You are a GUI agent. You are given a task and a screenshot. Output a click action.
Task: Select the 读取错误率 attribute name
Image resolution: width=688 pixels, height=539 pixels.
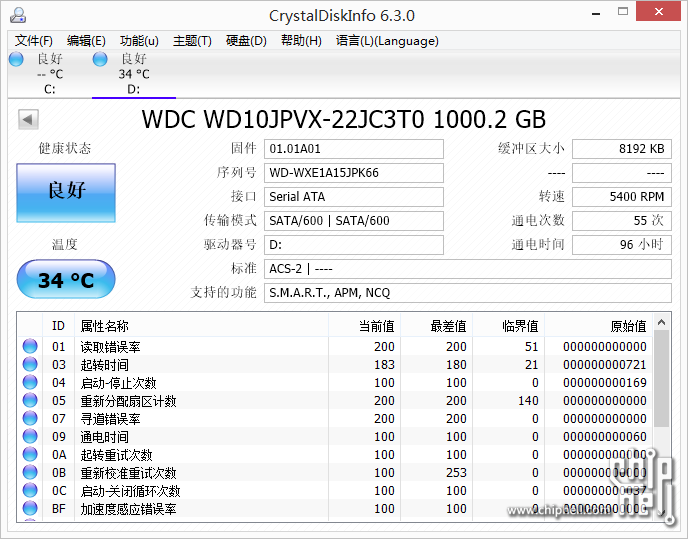[x=110, y=347]
